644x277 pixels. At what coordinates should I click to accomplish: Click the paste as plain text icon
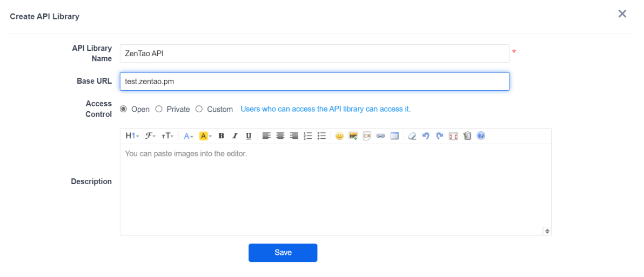[467, 136]
